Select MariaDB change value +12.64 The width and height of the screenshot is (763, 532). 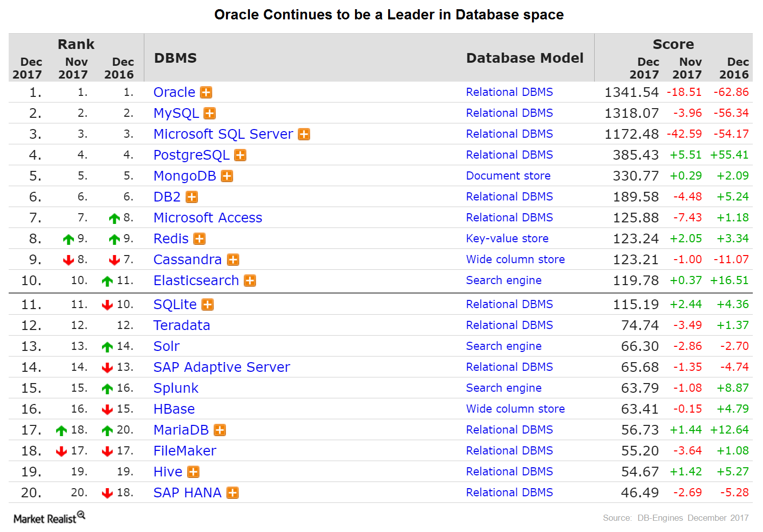coord(729,430)
